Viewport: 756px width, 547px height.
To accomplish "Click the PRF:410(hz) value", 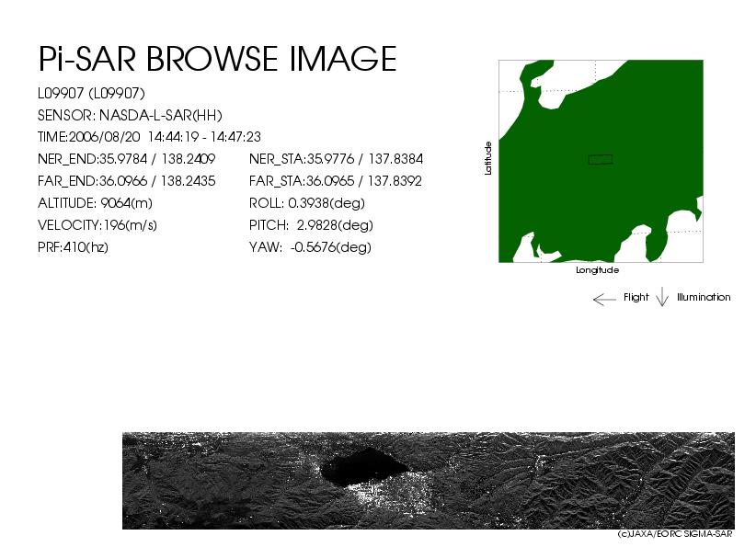I will tap(73, 247).
